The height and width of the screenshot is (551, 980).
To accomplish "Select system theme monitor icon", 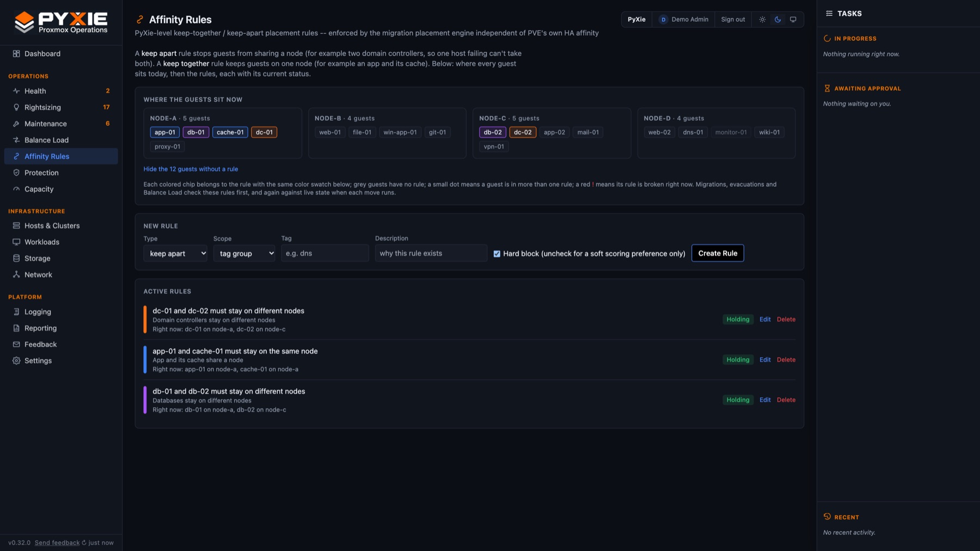I will coord(793,20).
